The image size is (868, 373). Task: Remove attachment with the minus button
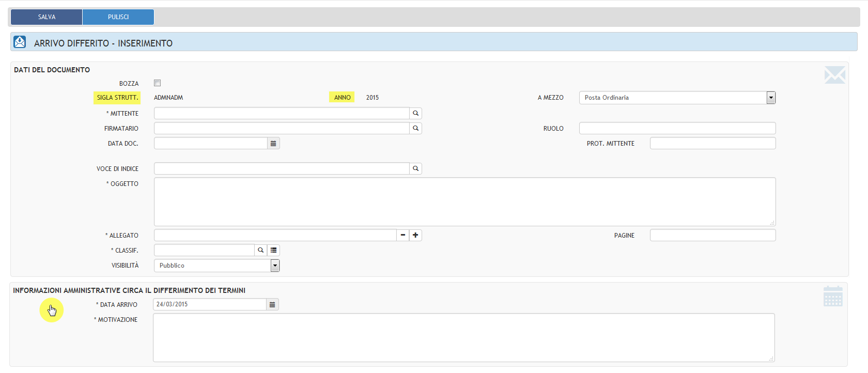[x=403, y=235]
